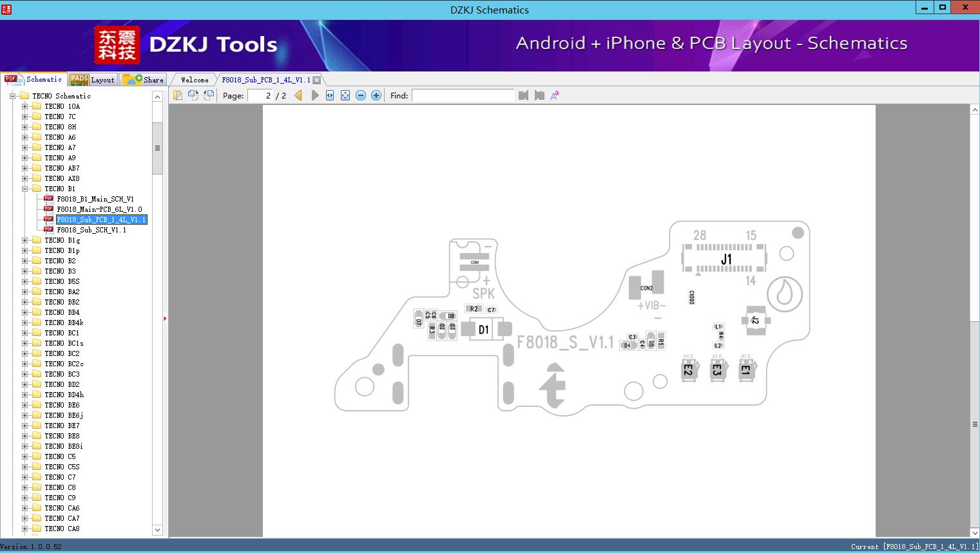Zoom out with the minus icon

pyautogui.click(x=361, y=95)
